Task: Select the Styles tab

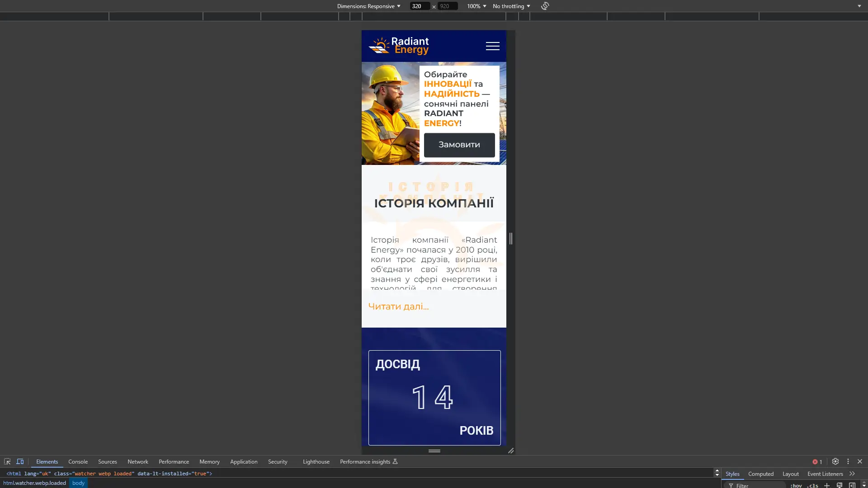Action: point(732,474)
